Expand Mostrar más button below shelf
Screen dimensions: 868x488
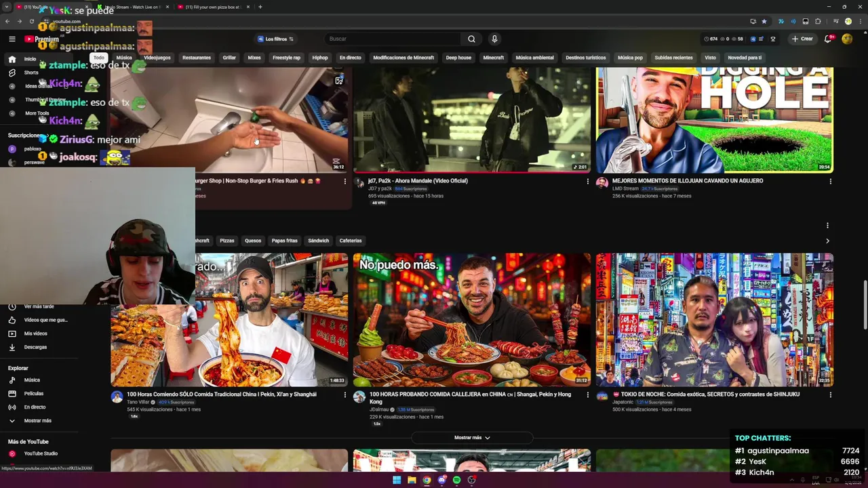pos(472,438)
